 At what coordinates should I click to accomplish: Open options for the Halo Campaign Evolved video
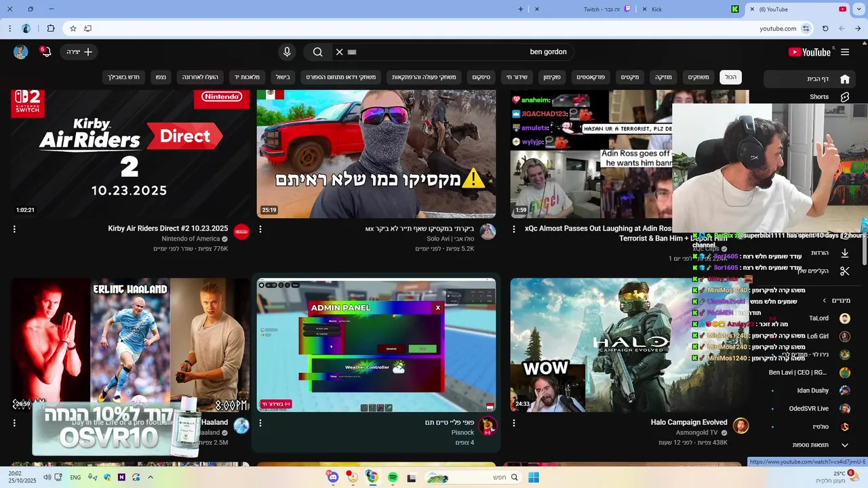pos(514,423)
